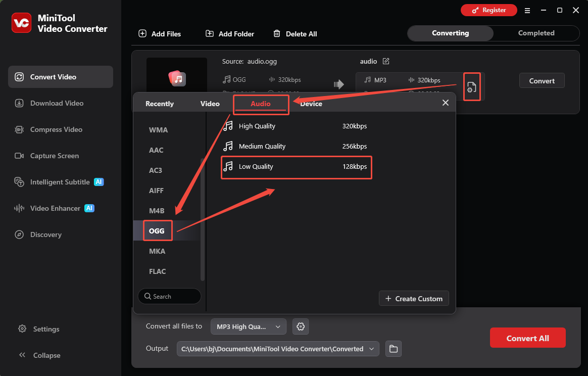The width and height of the screenshot is (588, 376).
Task: Click the Register button
Action: (488, 10)
